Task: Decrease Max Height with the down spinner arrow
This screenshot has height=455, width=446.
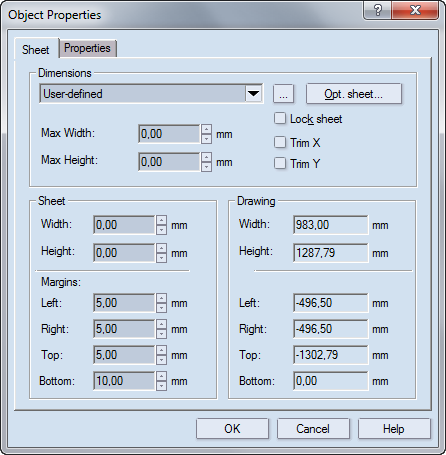Action: (207, 167)
